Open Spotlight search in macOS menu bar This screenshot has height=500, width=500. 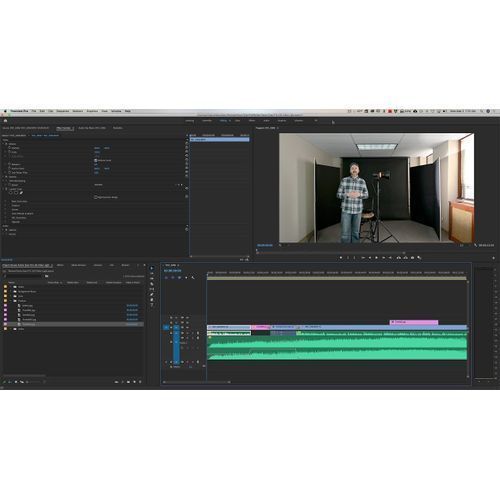[x=482, y=111]
